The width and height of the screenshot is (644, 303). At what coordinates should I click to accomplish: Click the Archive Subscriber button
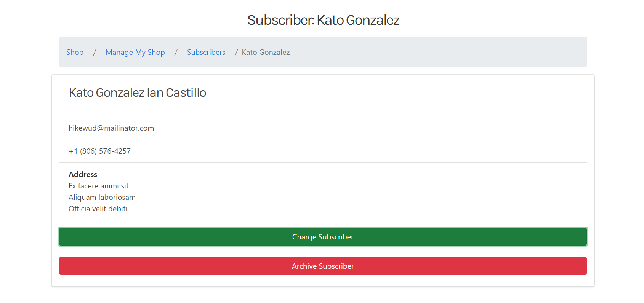[x=323, y=266]
